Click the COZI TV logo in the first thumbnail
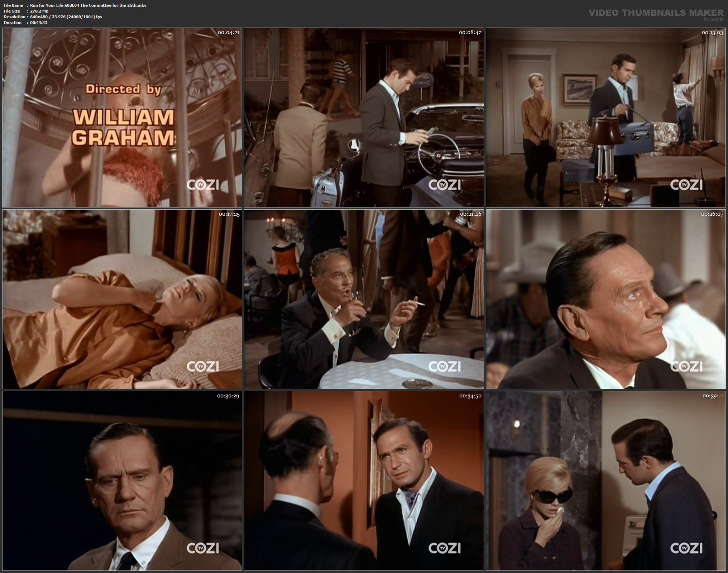The width and height of the screenshot is (728, 573). point(202,185)
